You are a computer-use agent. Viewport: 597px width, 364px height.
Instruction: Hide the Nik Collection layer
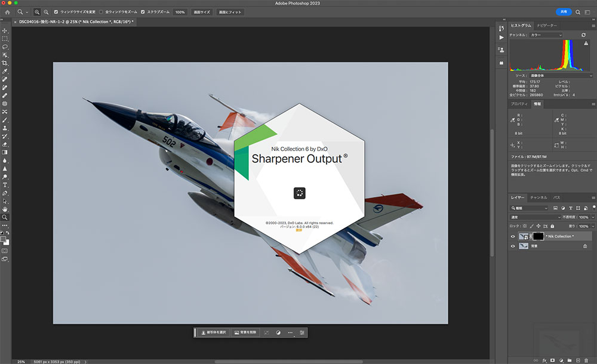(512, 236)
